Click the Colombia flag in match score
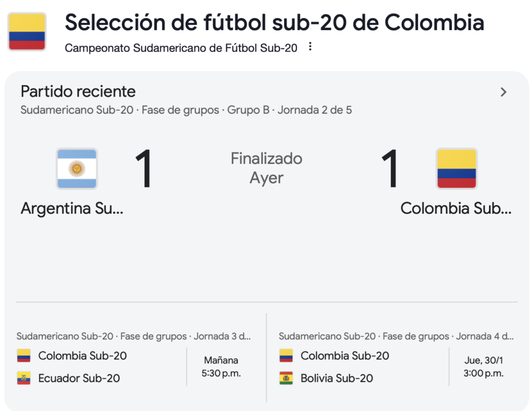Image resolution: width=532 pixels, height=411 pixels. 457,169
